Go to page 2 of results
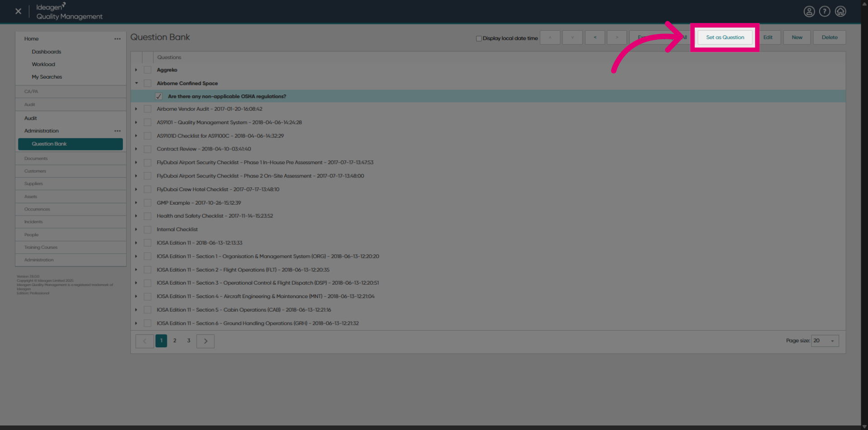 tap(175, 341)
